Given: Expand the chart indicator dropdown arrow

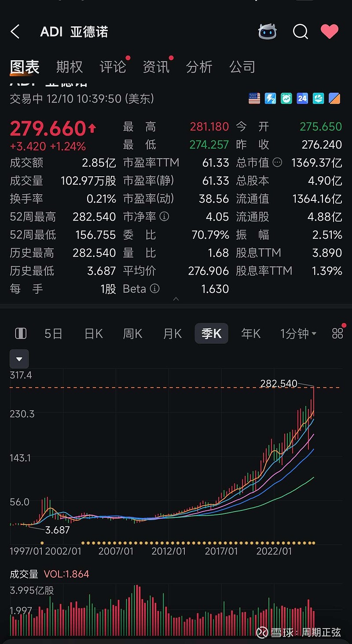Looking at the screenshot, I should coord(19,359).
